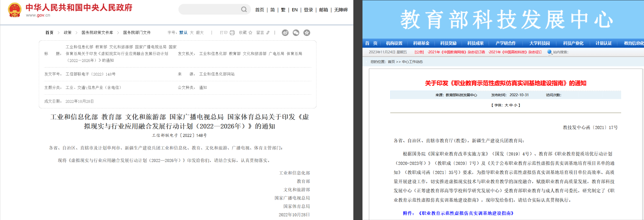This screenshot has width=644, height=220.
Task: Share the article via the WeChat icon
Action: (296, 33)
